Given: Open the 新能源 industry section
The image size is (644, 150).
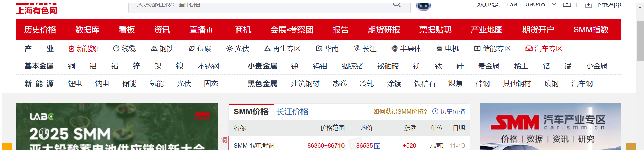Looking at the screenshot, I should pos(83,49).
